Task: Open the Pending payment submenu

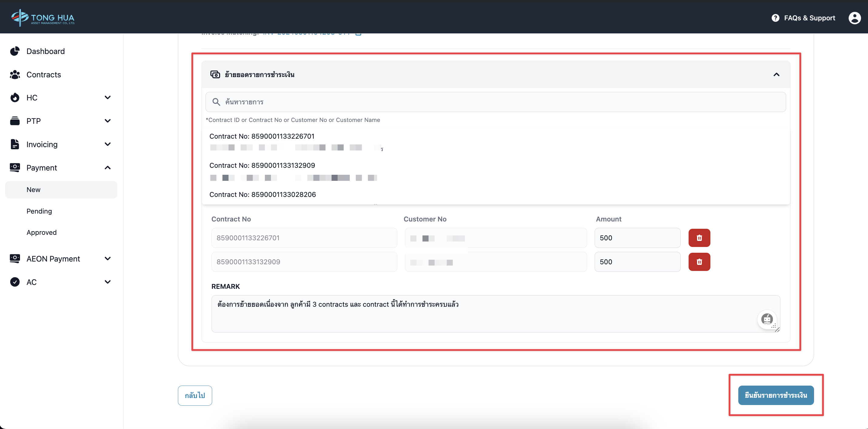Action: [x=39, y=211]
